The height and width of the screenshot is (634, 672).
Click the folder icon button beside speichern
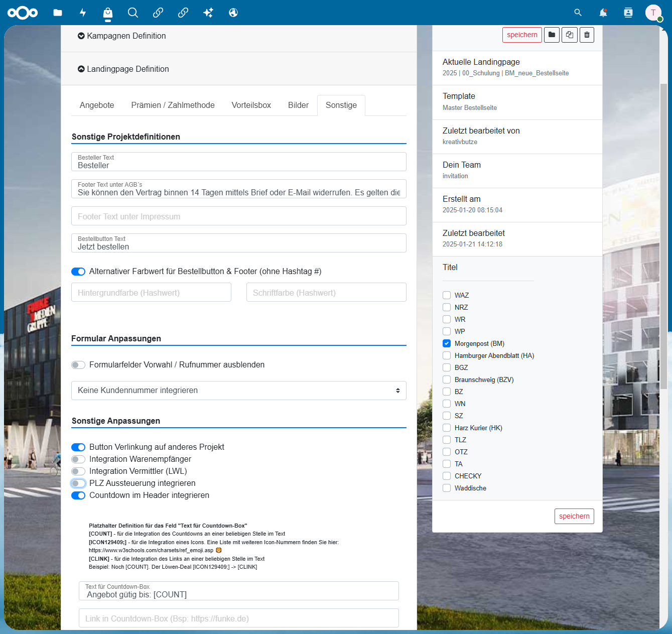click(x=552, y=35)
